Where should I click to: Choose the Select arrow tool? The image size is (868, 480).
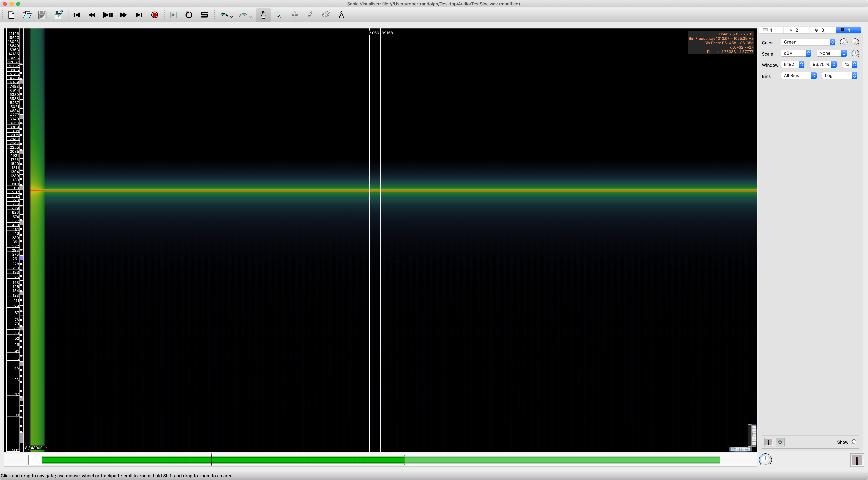pos(279,15)
